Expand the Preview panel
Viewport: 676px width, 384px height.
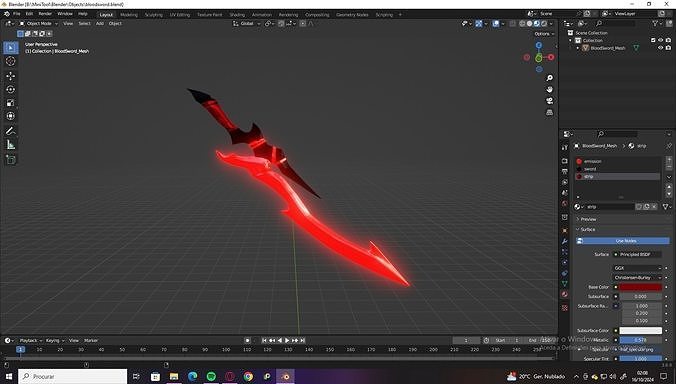587,219
